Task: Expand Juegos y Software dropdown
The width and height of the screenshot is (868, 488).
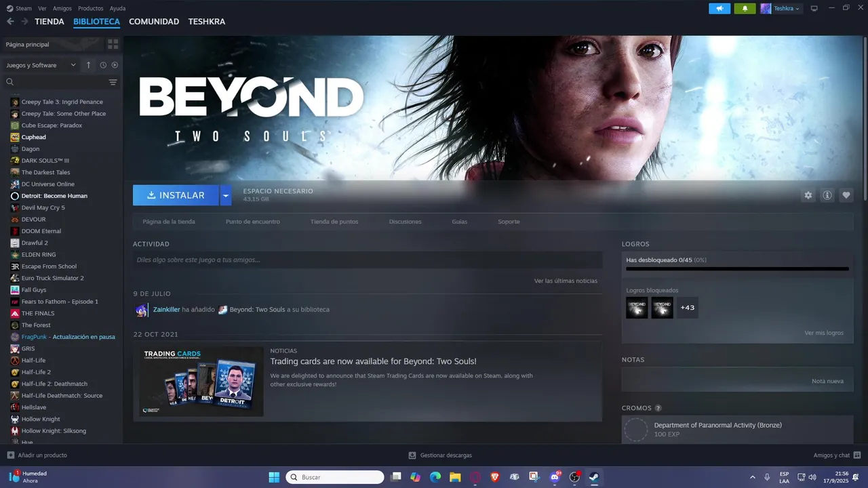Action: 41,65
